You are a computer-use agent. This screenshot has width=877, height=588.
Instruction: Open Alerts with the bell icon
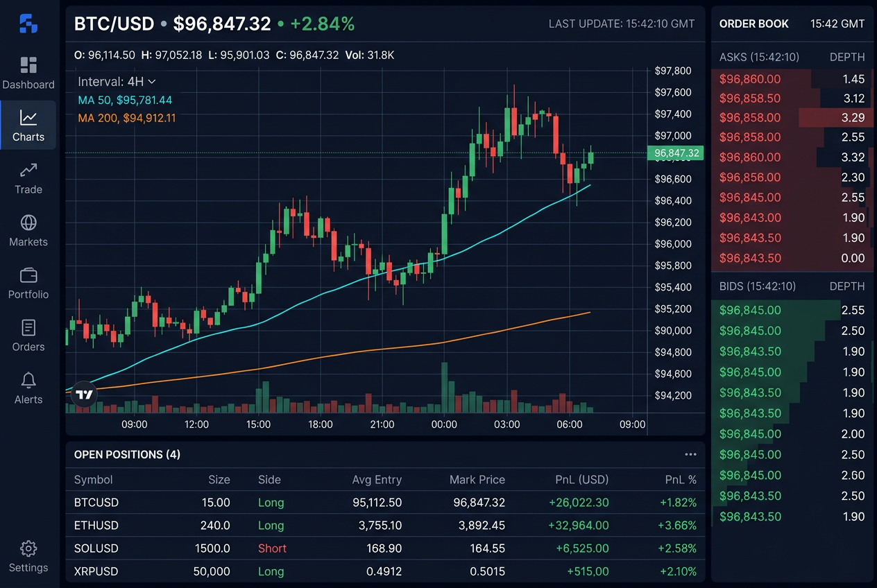tap(28, 380)
